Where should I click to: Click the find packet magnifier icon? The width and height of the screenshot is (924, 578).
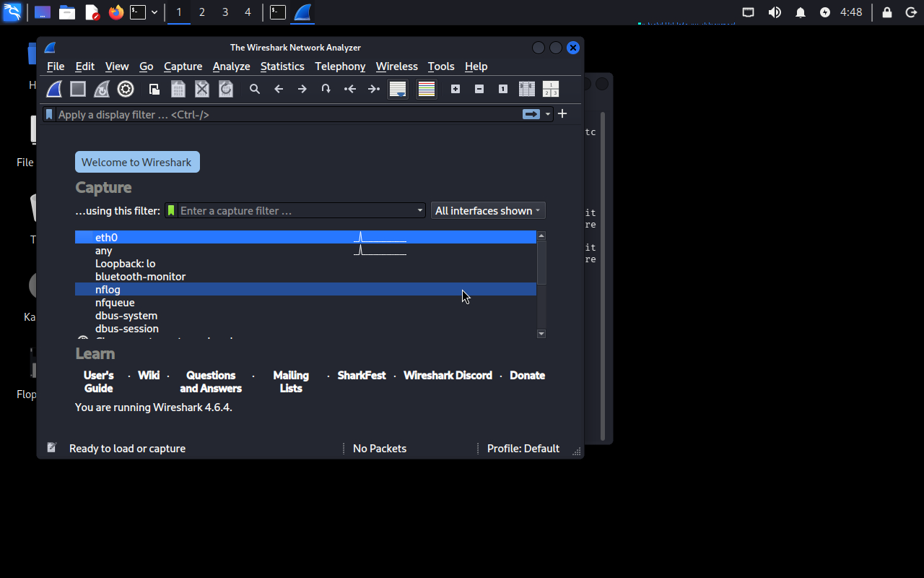coord(255,89)
